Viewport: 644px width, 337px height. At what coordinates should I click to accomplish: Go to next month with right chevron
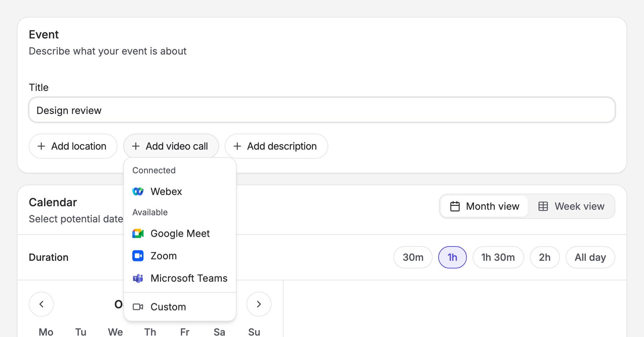click(259, 304)
